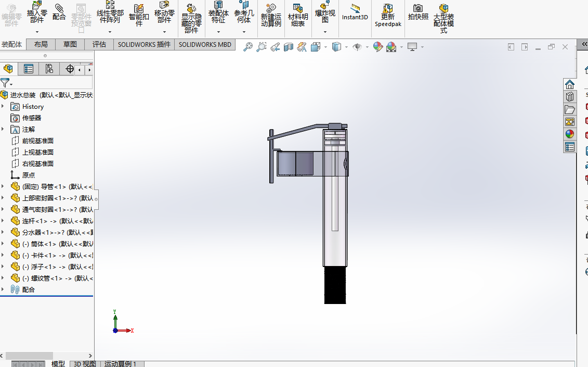The height and width of the screenshot is (367, 588).
Task: Click Smart Fasteners (智能扣件) tool
Action: tap(139, 16)
